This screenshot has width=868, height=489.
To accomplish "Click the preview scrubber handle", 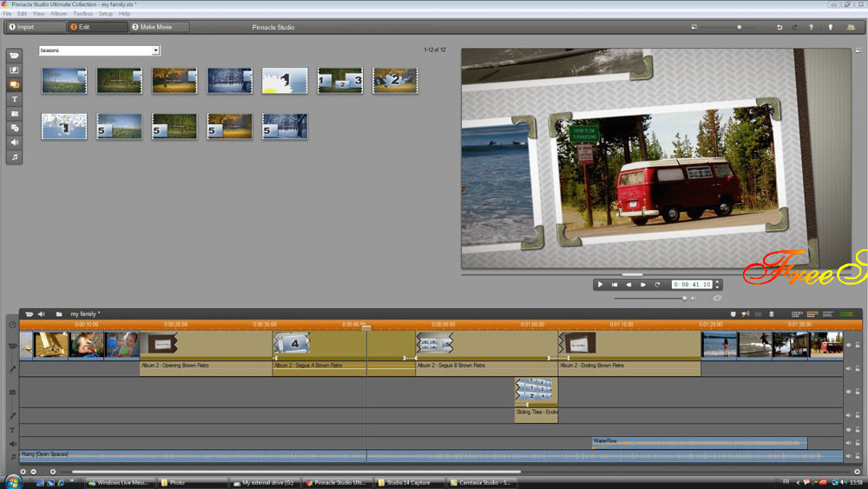I will point(632,274).
